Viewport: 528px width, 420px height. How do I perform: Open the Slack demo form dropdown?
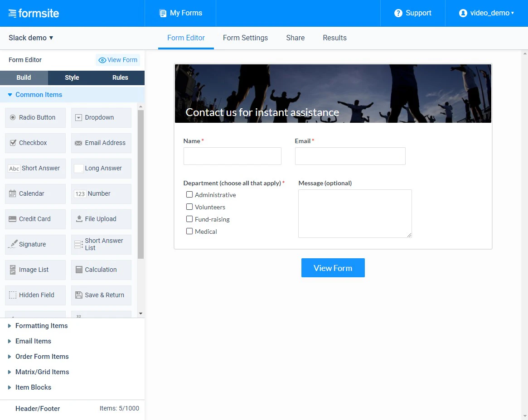point(31,38)
